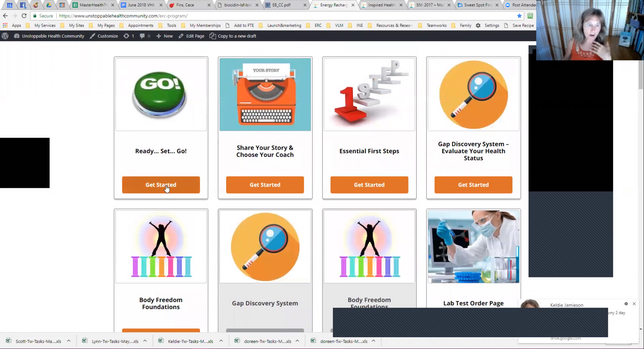Open the pinned Google Drive tab

click(x=49, y=5)
